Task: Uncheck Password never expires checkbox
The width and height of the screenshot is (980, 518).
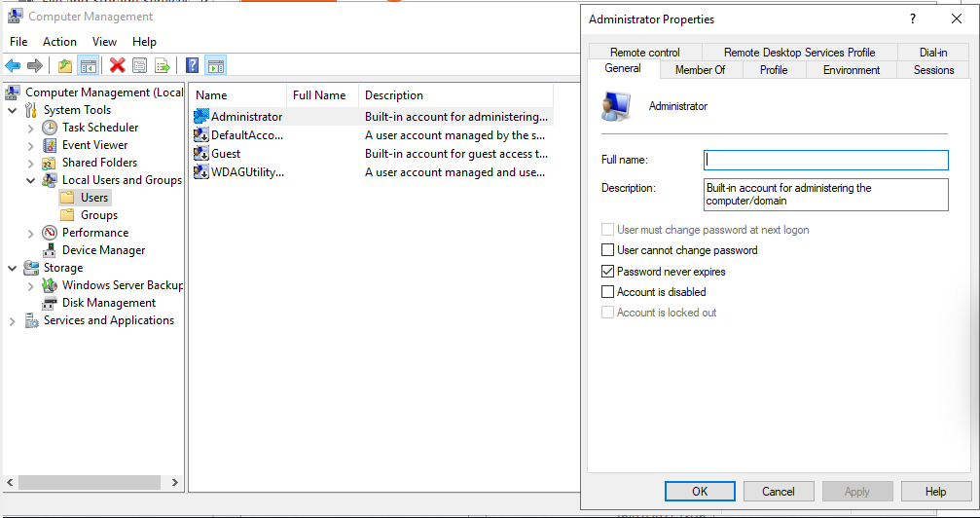Action: tap(607, 272)
